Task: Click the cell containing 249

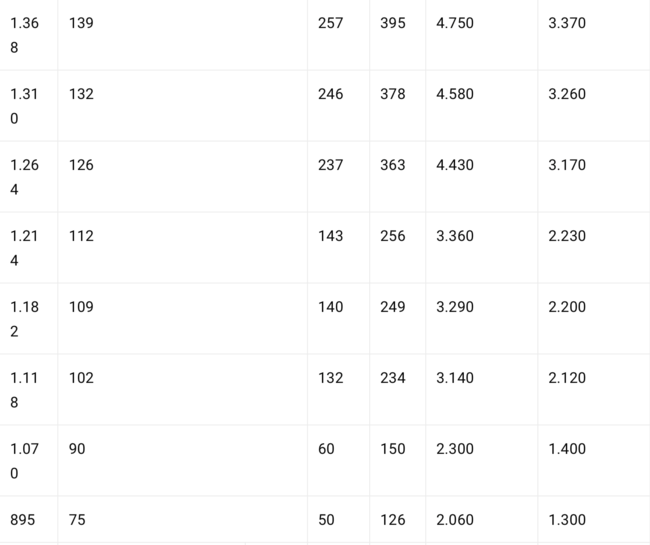Action: click(397, 318)
